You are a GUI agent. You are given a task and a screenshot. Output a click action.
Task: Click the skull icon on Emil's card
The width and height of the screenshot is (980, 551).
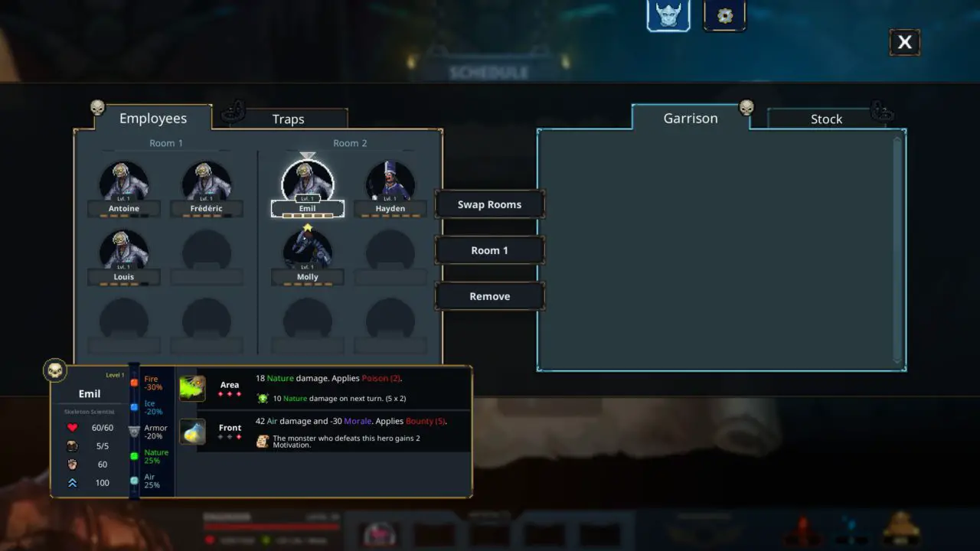click(x=55, y=371)
